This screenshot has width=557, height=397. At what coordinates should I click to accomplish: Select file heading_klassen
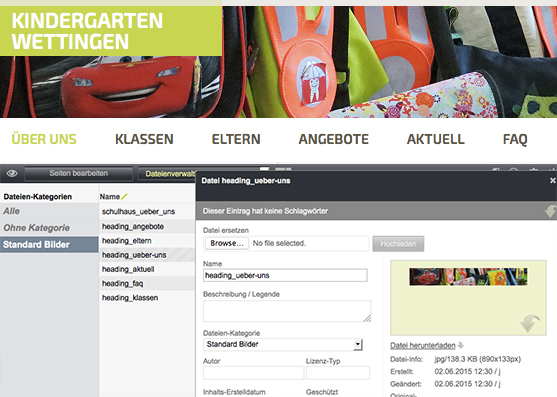pos(147,298)
